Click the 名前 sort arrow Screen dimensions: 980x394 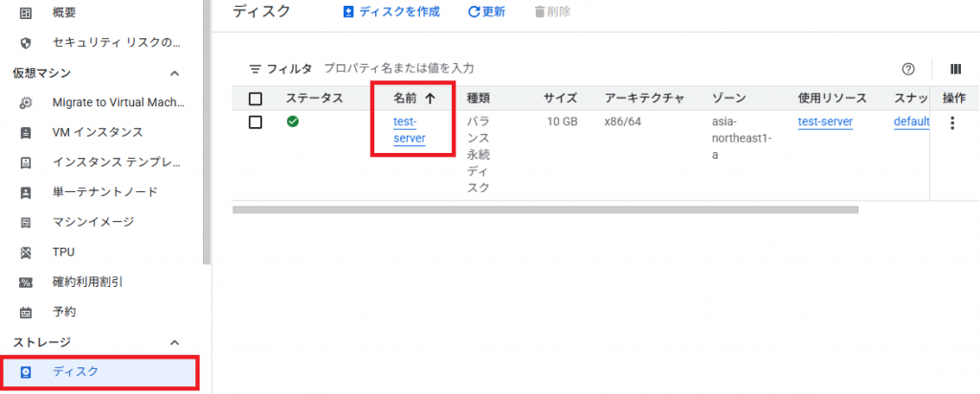(x=430, y=98)
